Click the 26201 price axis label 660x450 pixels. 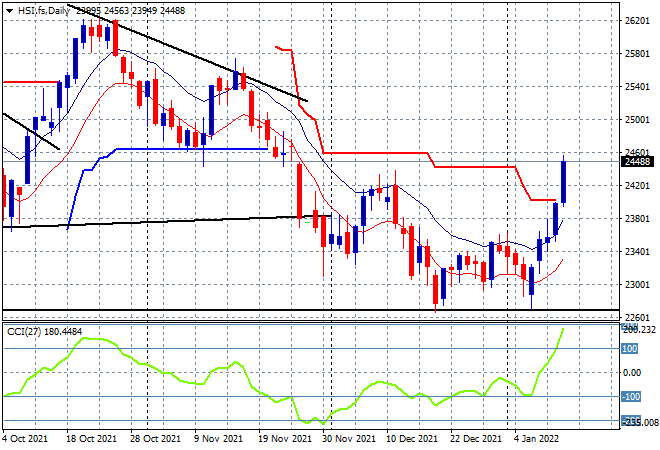point(636,21)
